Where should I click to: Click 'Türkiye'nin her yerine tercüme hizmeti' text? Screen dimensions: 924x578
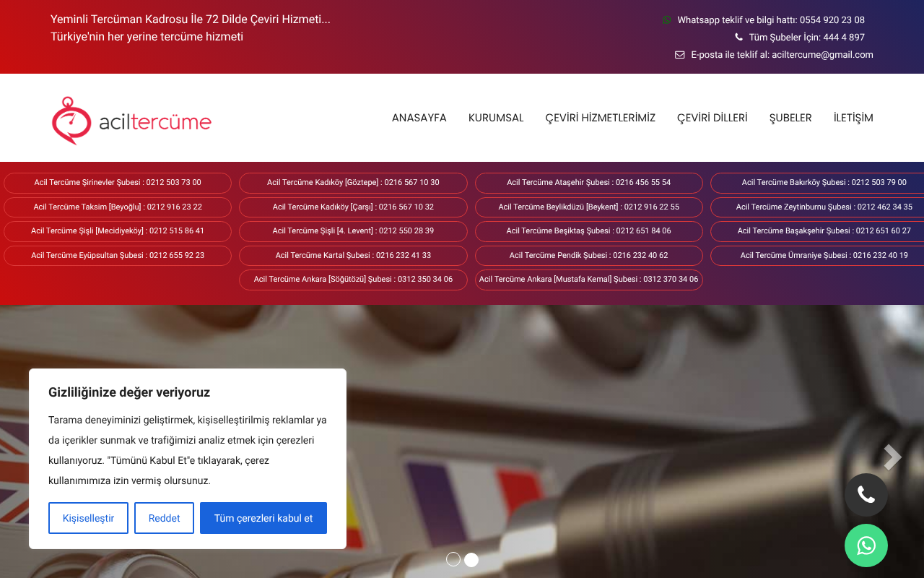coord(147,37)
